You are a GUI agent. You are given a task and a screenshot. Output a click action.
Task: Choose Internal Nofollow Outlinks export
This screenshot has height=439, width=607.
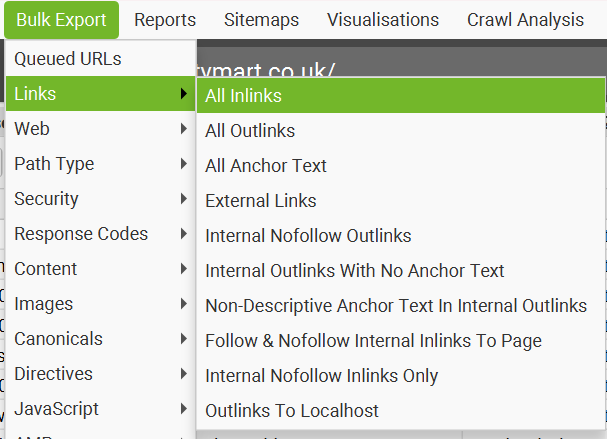(401, 236)
